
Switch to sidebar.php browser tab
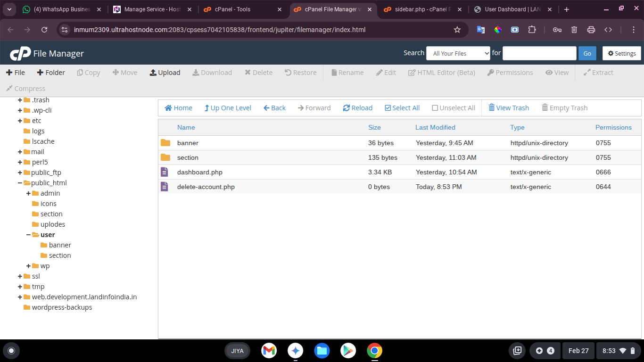click(x=420, y=9)
